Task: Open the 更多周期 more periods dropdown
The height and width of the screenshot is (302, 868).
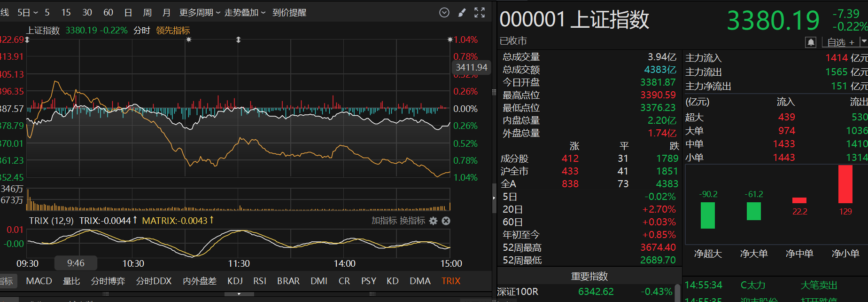Action: pyautogui.click(x=200, y=13)
